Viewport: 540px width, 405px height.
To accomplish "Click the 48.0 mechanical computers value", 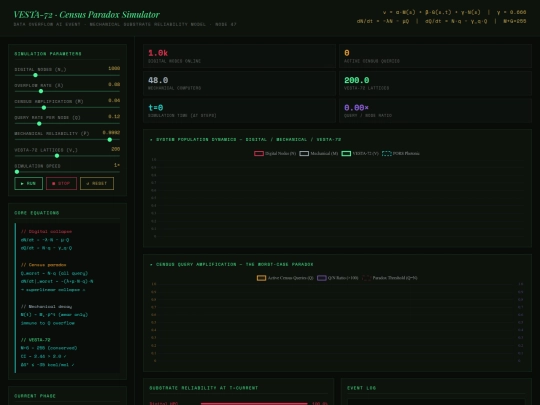I will click(158, 80).
